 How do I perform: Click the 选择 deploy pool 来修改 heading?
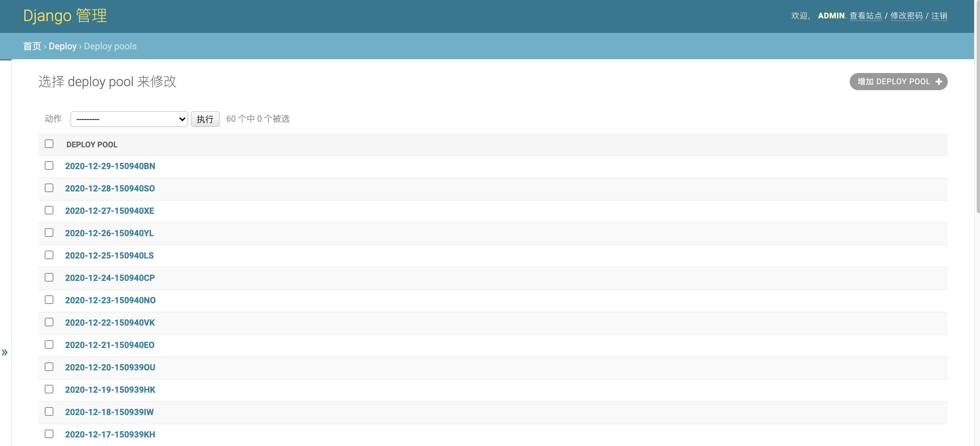pos(107,82)
